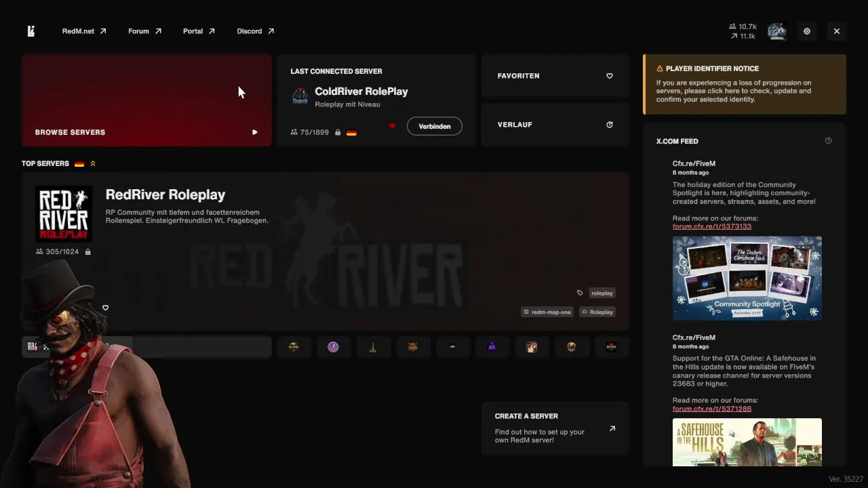Open the RedRiver Roleplay logo thumbnail

click(64, 214)
